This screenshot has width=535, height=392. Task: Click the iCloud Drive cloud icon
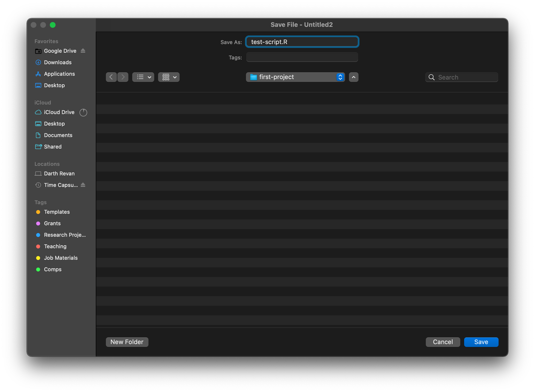[x=38, y=112]
